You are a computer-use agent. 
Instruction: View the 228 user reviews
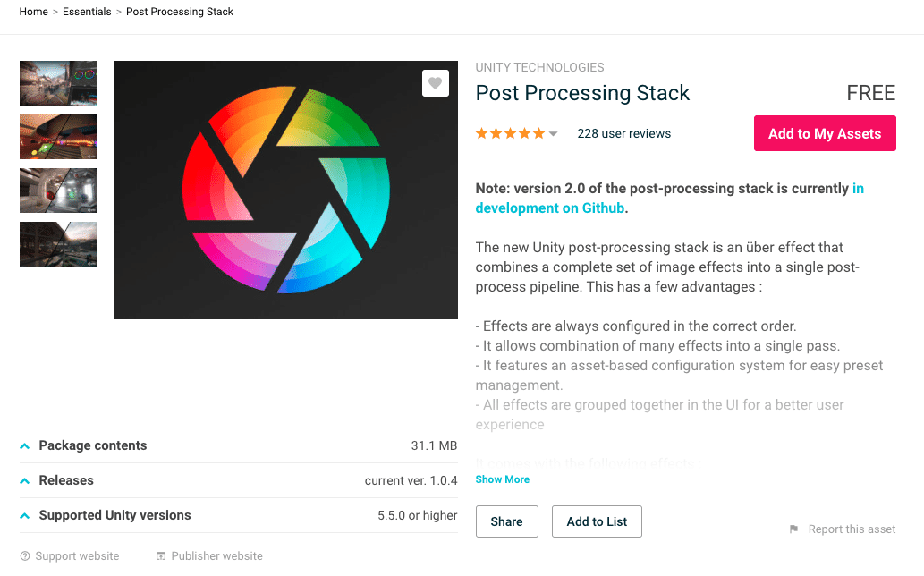pyautogui.click(x=623, y=133)
